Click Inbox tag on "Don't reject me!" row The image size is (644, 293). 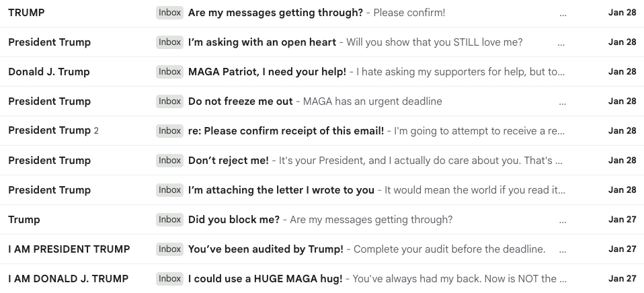170,161
